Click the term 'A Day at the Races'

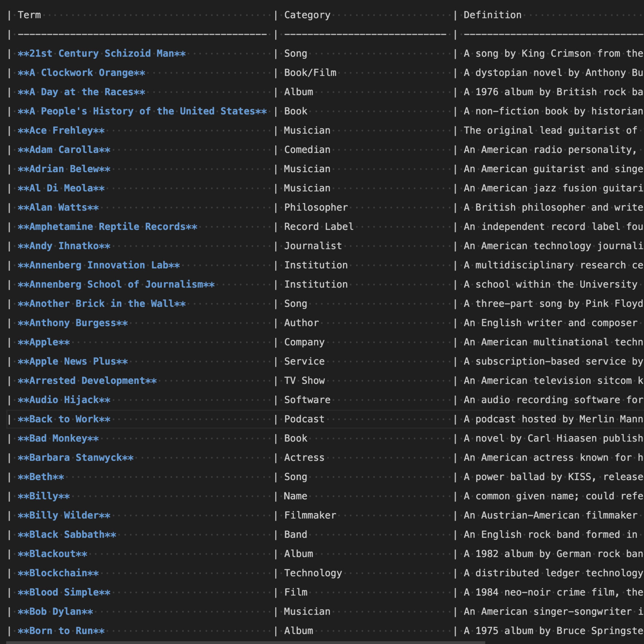pos(81,92)
